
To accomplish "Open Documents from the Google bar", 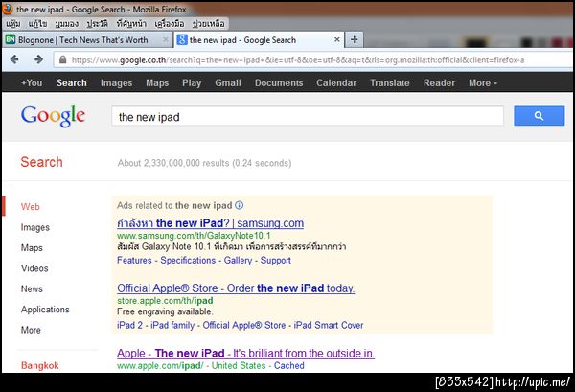I will click(x=279, y=82).
